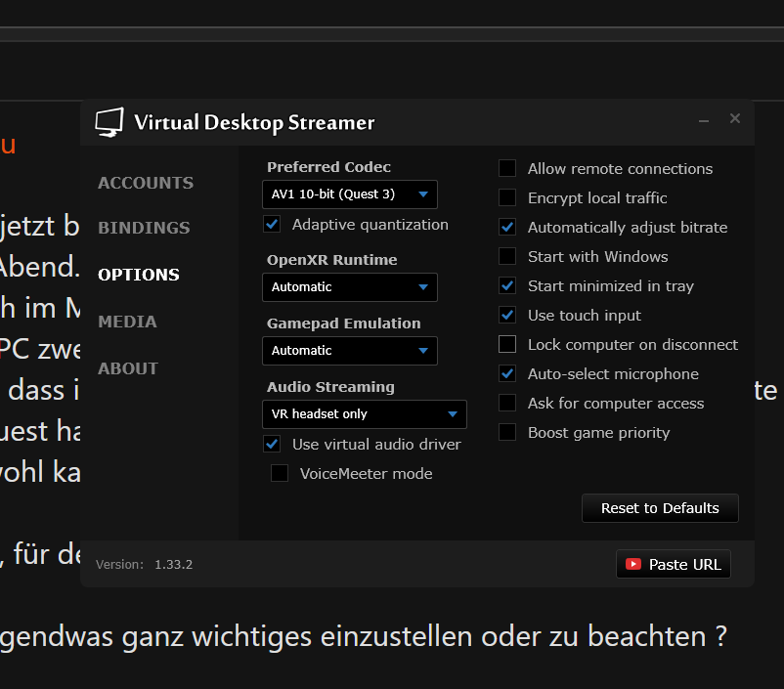
Task: Check Encrypt local traffic
Action: (x=507, y=197)
